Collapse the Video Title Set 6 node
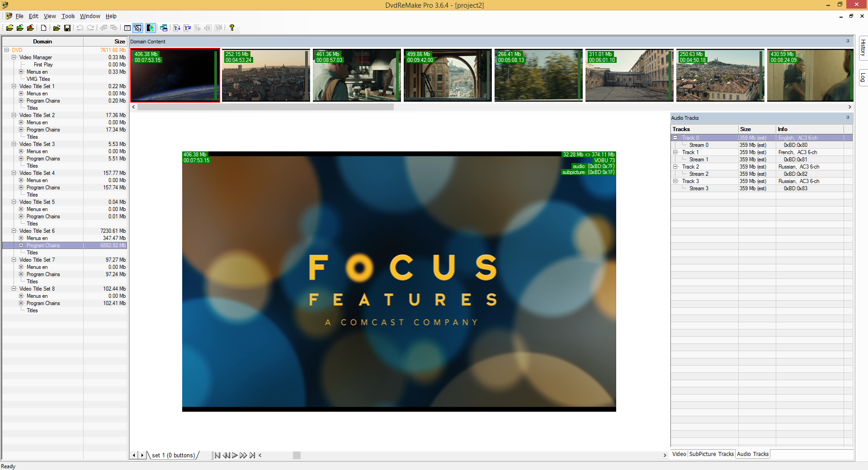The width and height of the screenshot is (868, 470). point(14,231)
